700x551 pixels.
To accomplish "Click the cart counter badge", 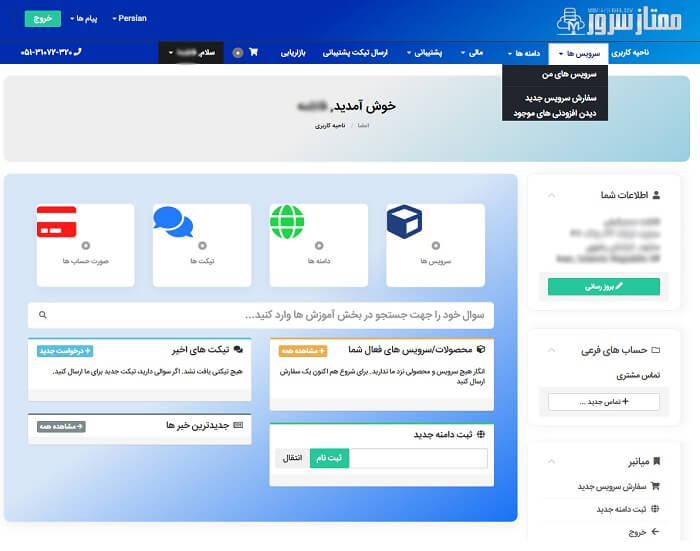I will point(238,53).
